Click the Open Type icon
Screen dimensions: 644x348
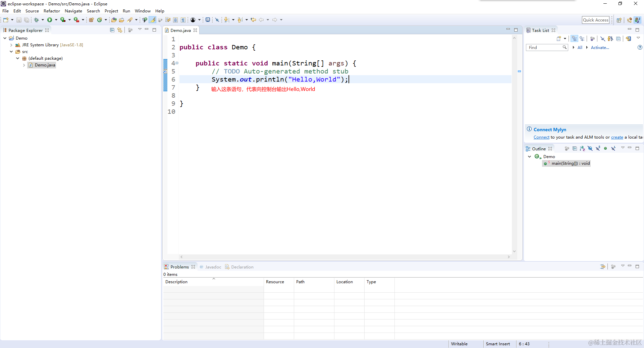(114, 20)
